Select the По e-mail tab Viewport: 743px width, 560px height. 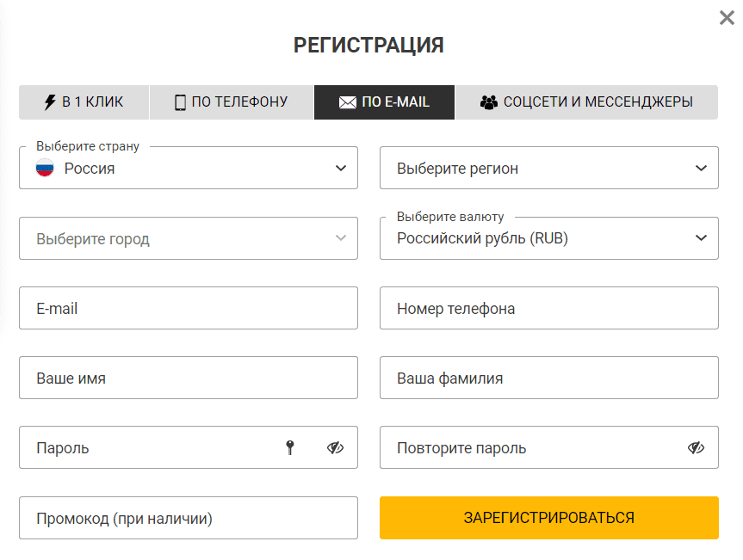pyautogui.click(x=384, y=102)
